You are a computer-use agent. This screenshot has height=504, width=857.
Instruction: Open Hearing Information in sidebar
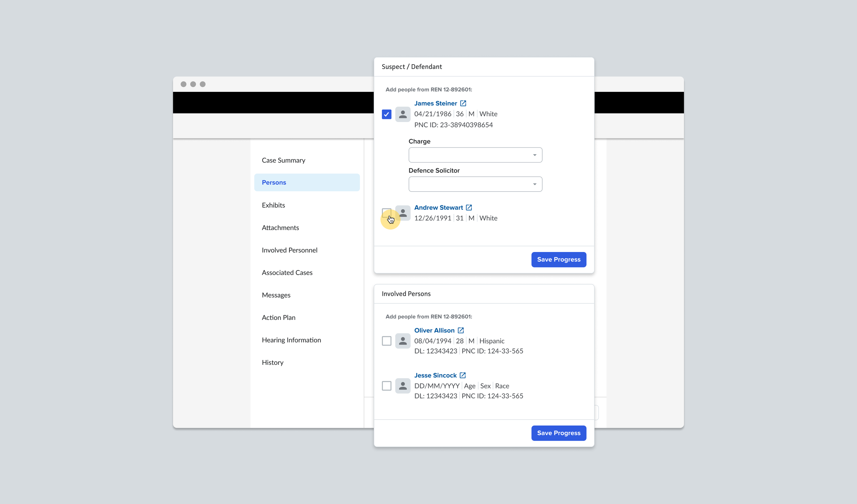click(291, 340)
